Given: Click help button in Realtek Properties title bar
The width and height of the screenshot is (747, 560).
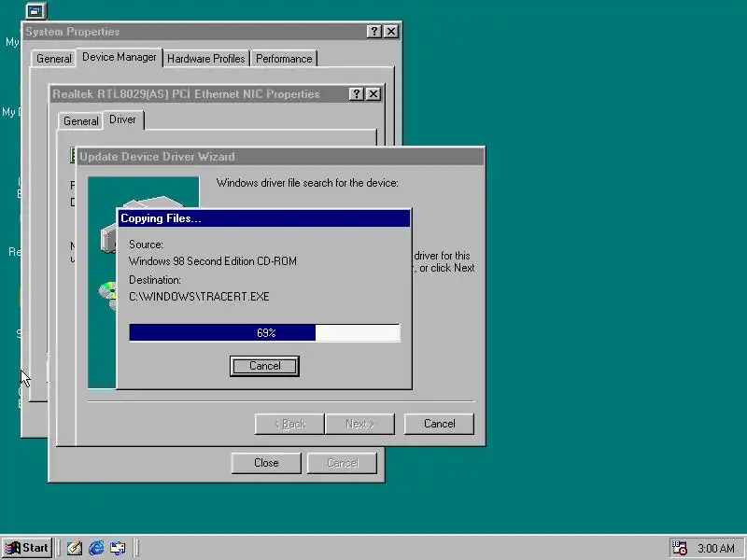Looking at the screenshot, I should pyautogui.click(x=356, y=94).
